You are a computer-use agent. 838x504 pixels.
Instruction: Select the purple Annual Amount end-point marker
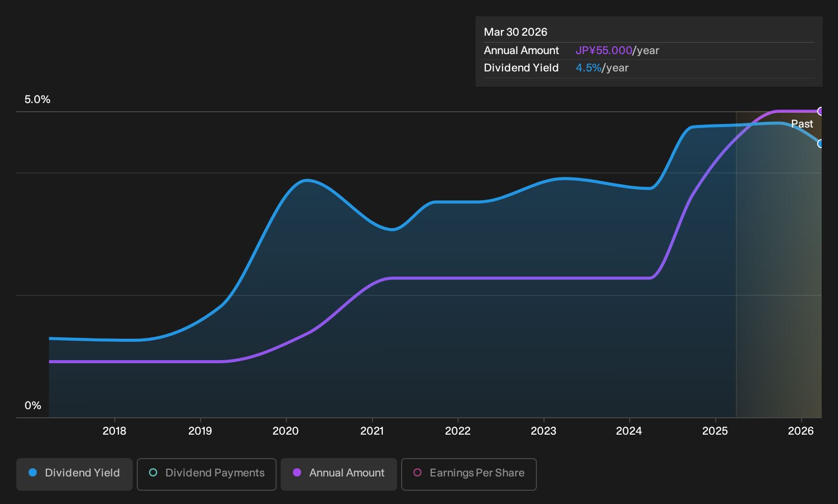coord(821,111)
